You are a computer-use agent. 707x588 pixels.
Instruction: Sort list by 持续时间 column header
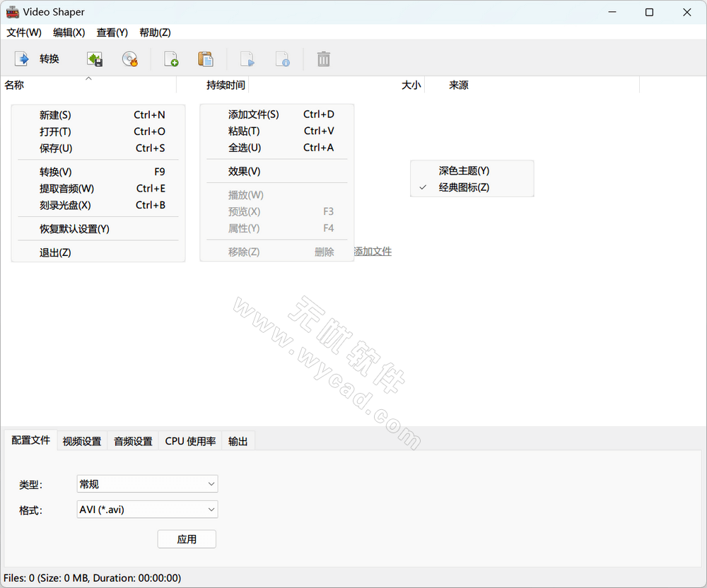click(226, 86)
